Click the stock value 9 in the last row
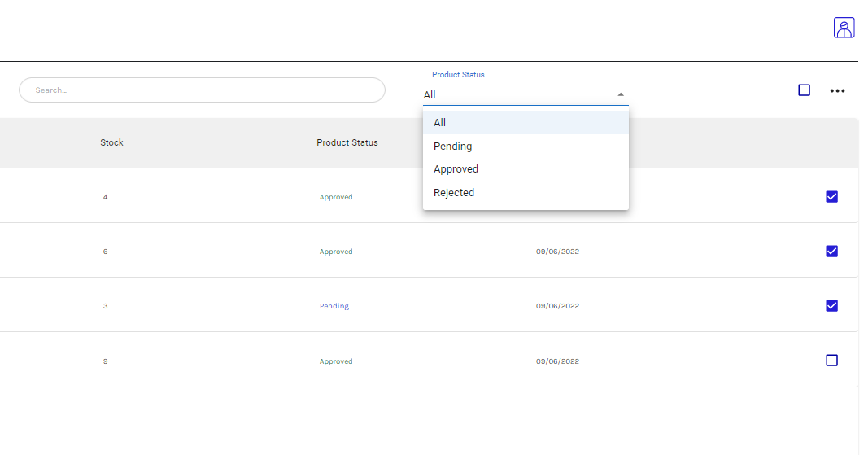Viewport: 868px width, 455px height. 105,361
